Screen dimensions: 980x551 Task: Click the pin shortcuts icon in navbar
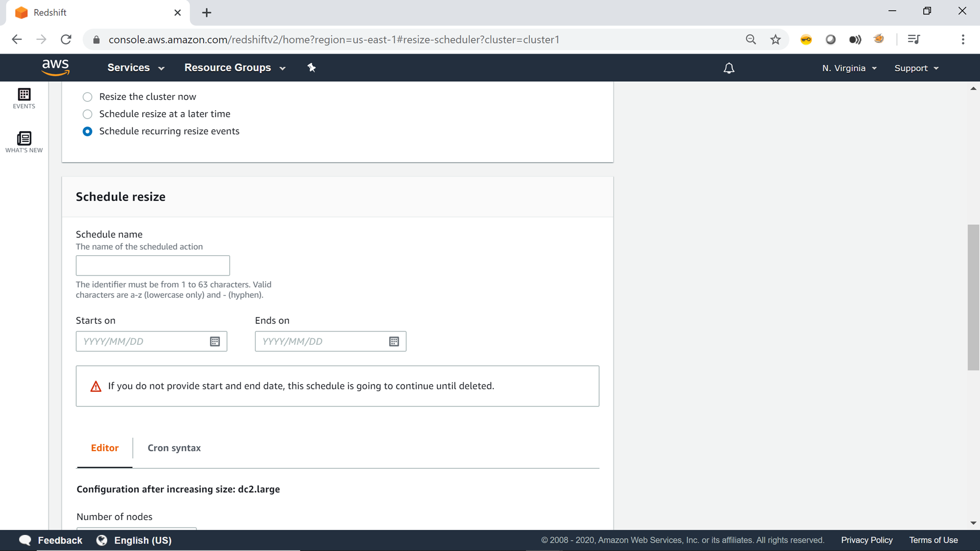point(312,68)
